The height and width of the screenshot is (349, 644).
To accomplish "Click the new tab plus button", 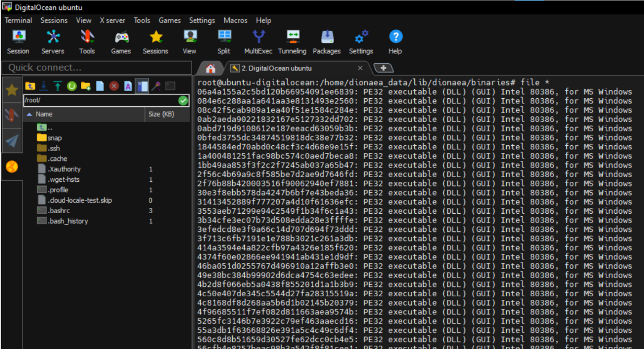I will click(384, 68).
